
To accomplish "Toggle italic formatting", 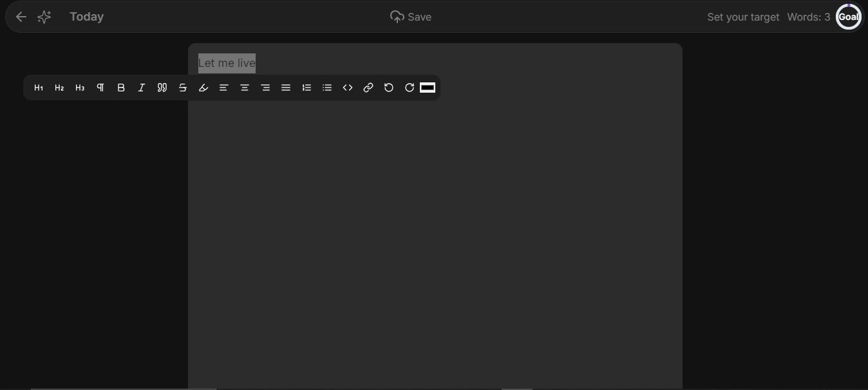I will pos(142,88).
